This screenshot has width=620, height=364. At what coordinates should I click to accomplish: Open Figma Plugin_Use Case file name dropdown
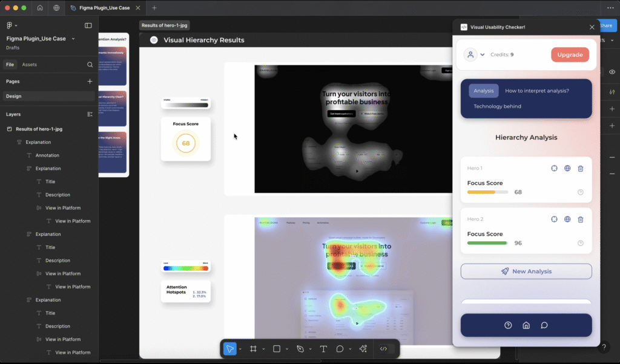pyautogui.click(x=73, y=39)
